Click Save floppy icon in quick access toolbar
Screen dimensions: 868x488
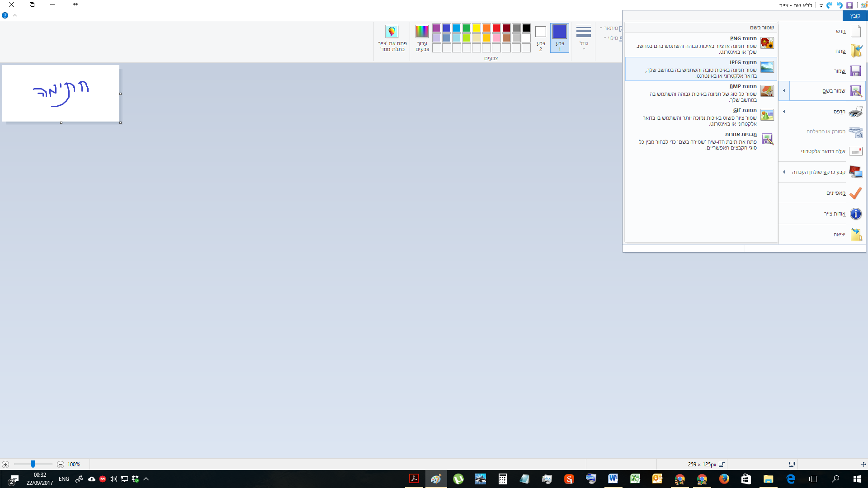849,5
